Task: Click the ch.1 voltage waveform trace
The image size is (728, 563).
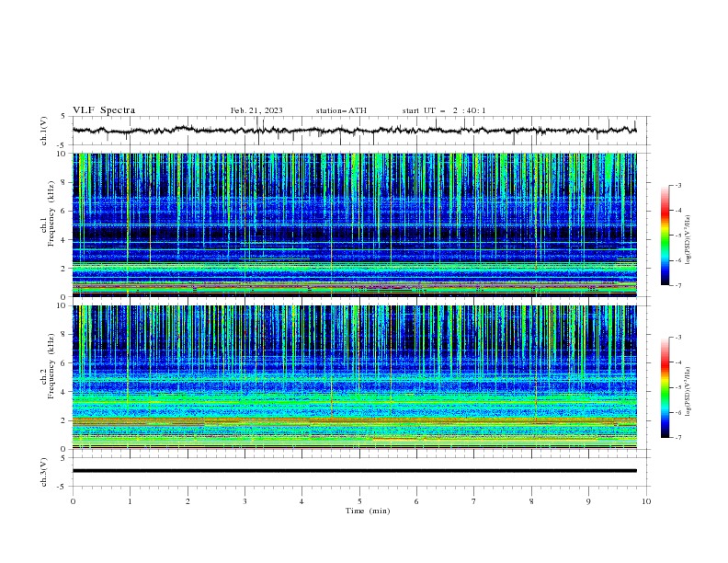Action: click(354, 130)
